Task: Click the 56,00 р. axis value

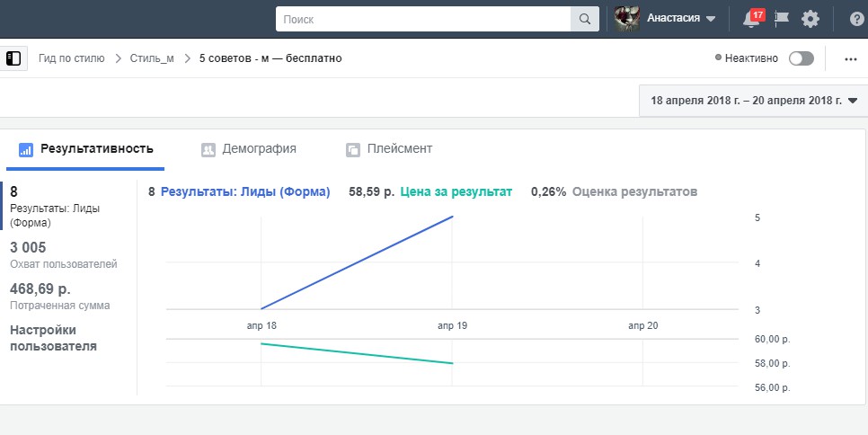Action: pyautogui.click(x=772, y=388)
